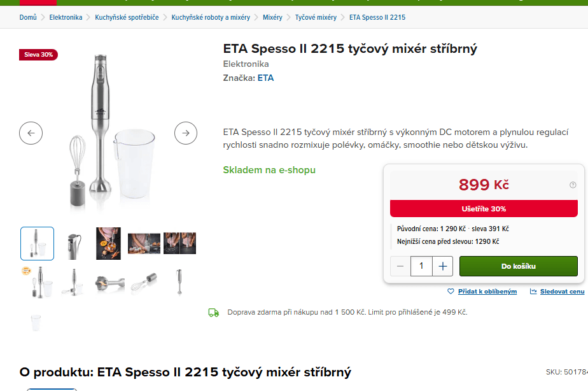Open the ETA brand link

point(265,78)
